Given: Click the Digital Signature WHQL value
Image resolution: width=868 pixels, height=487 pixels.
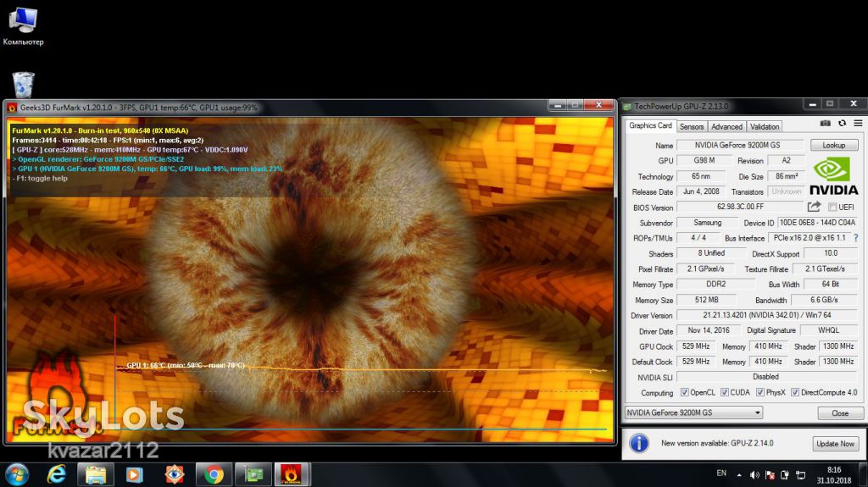Looking at the screenshot, I should coord(829,330).
